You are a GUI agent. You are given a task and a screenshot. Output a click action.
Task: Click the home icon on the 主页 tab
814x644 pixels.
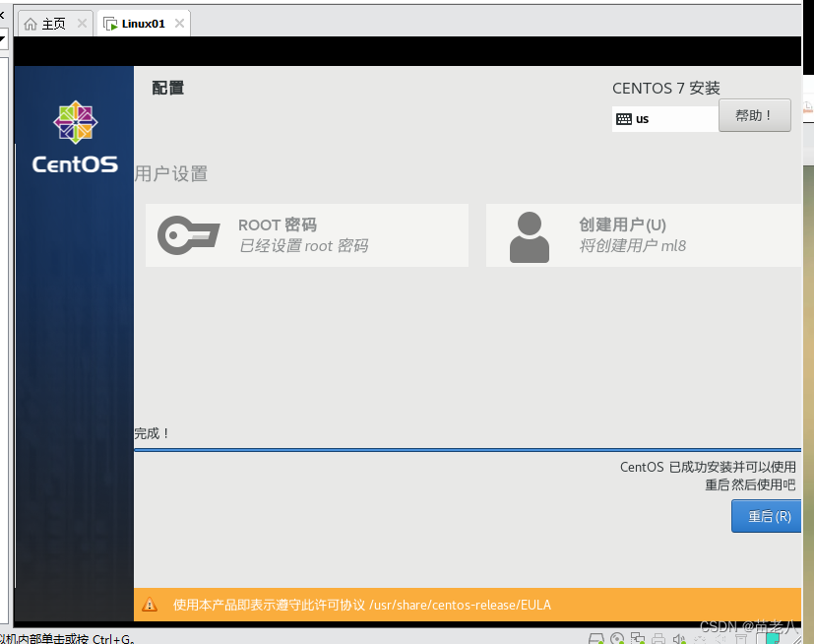(31, 24)
